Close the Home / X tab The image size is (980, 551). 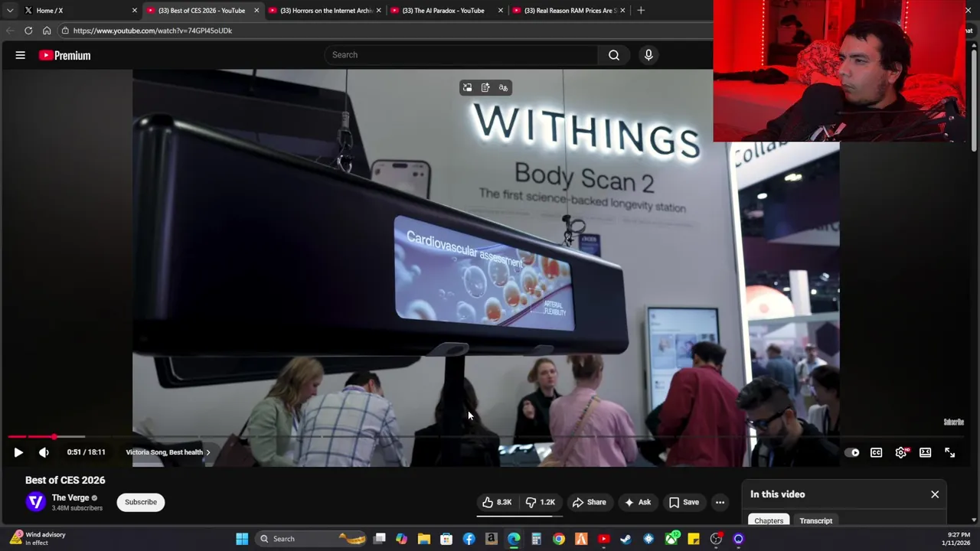click(134, 11)
